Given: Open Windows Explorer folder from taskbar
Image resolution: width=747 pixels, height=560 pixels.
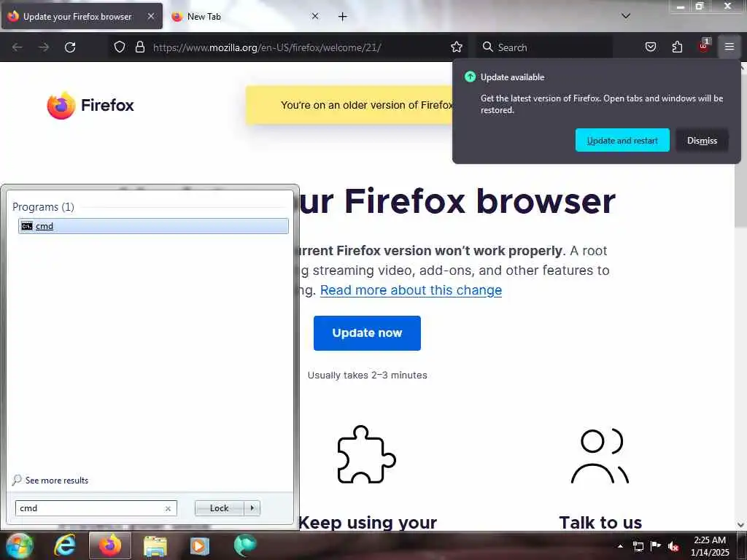Looking at the screenshot, I should pos(155,545).
